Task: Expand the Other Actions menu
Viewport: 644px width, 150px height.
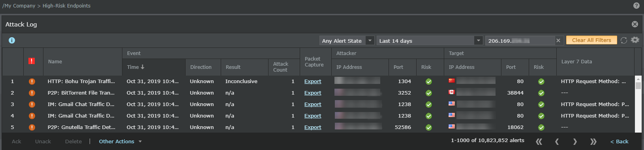Action: tap(120, 141)
